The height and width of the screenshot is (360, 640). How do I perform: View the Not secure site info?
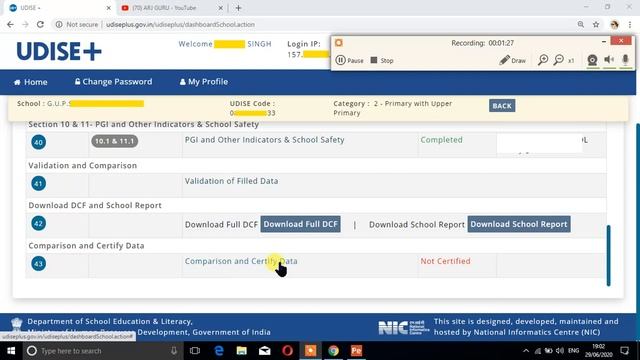[77, 24]
